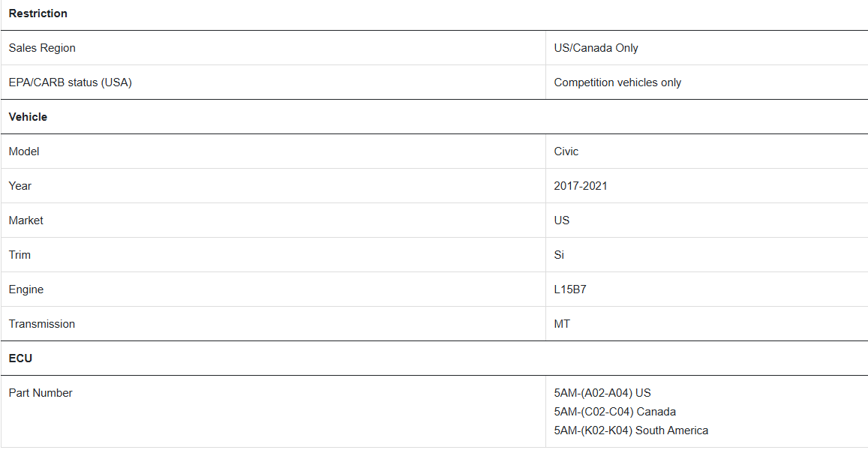This screenshot has width=868, height=462.
Task: Select the Sales Region label
Action: coord(42,48)
